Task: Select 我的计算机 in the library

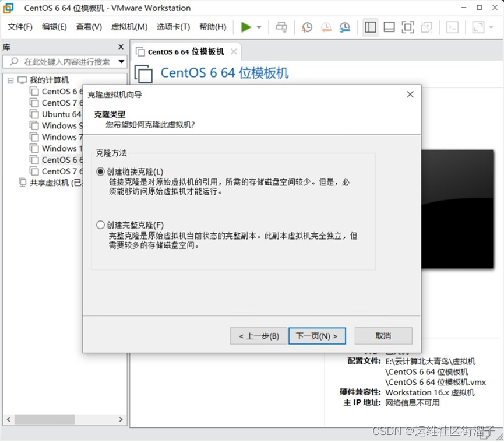Action: tap(49, 80)
